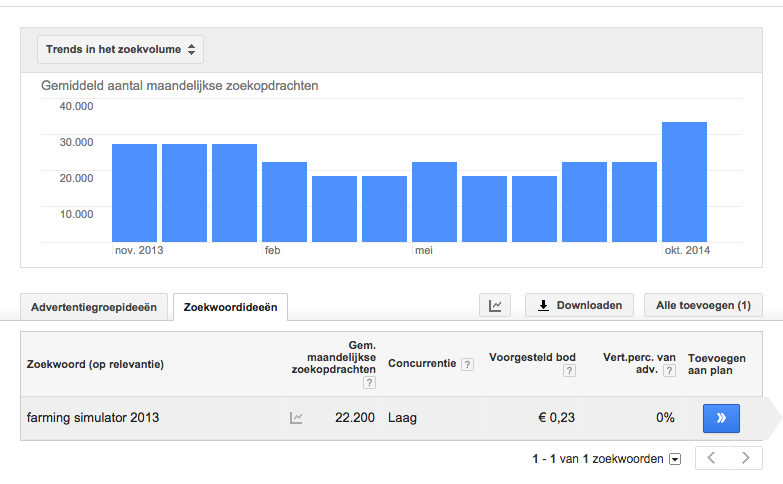Click the mei bar in chart
This screenshot has width=783, height=484.
(434, 202)
